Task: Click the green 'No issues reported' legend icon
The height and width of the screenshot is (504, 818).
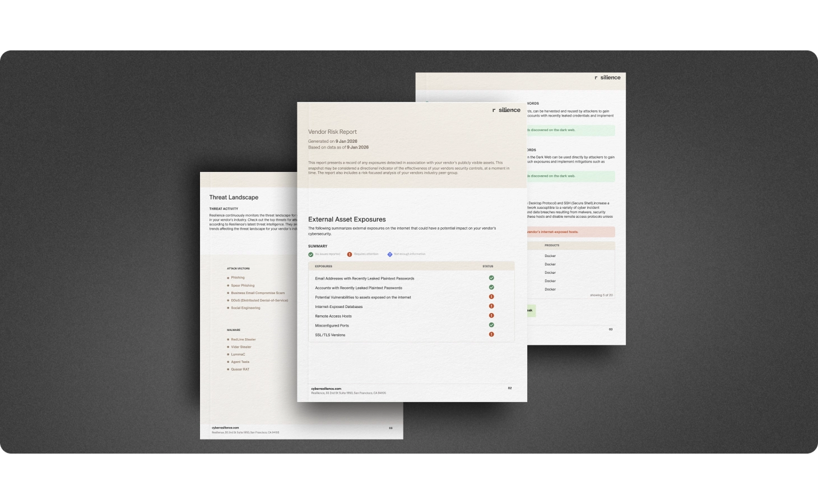Action: [x=311, y=254]
